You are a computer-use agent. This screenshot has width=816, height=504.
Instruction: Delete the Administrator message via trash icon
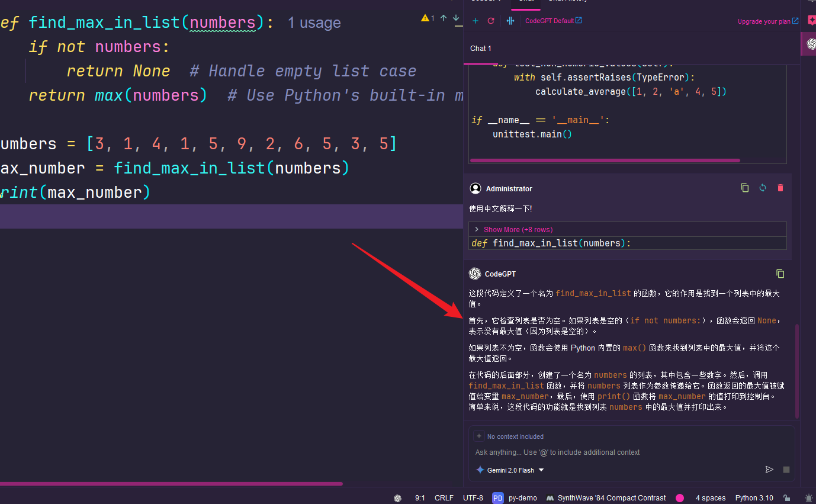point(780,188)
